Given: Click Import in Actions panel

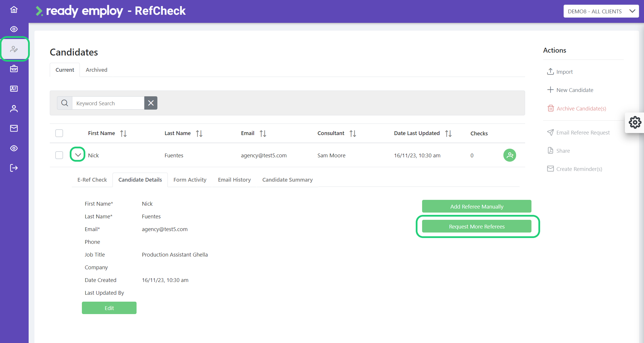Looking at the screenshot, I should (x=560, y=72).
